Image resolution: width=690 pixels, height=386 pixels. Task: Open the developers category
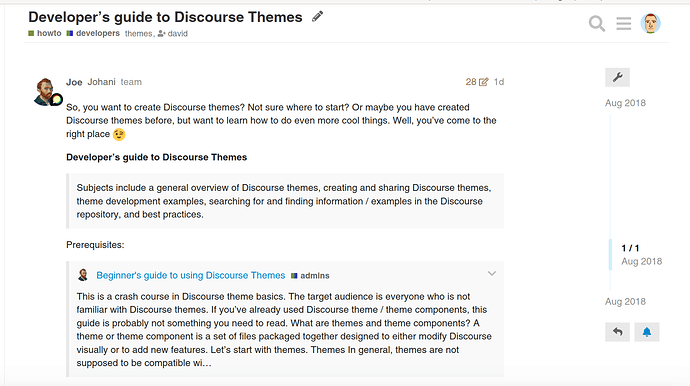click(x=93, y=33)
